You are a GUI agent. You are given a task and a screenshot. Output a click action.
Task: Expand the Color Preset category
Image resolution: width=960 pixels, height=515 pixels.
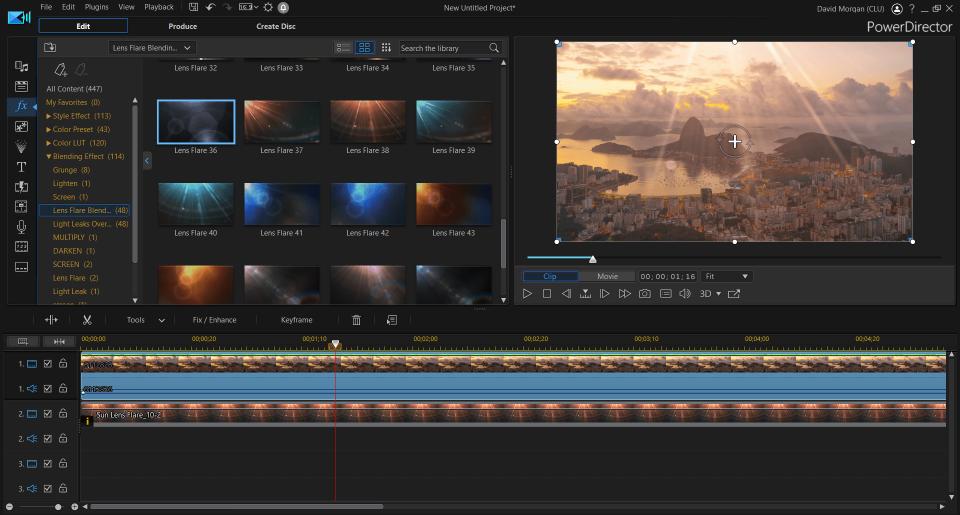point(48,129)
